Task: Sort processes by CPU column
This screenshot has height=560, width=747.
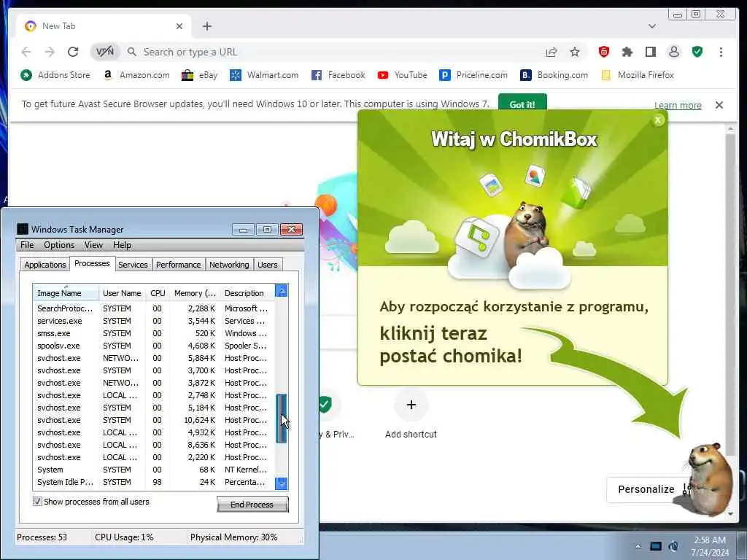Action: point(158,293)
